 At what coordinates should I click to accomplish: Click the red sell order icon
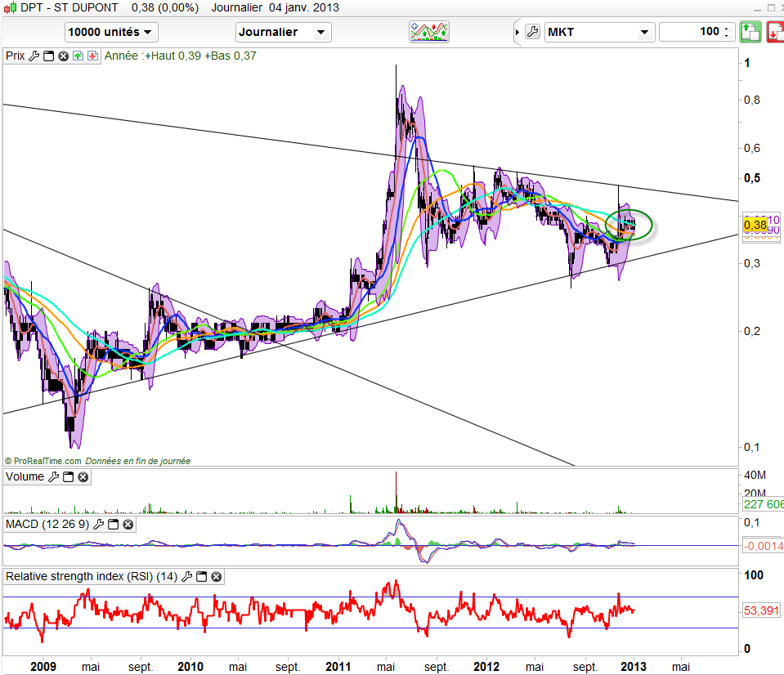773,32
